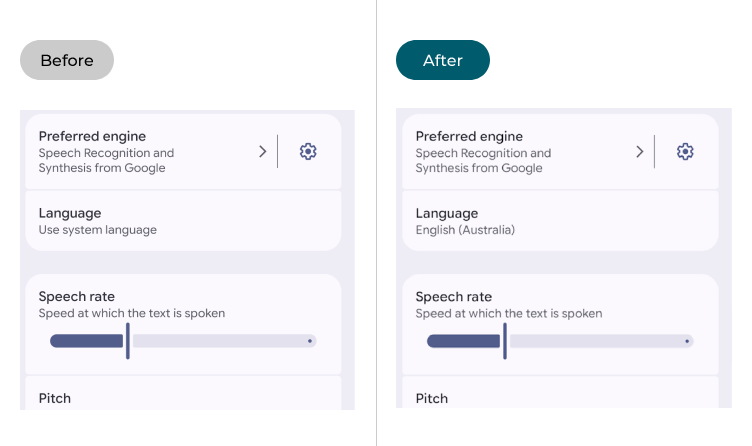752x446 pixels.
Task: Open engine settings gear in After panel
Action: tap(685, 151)
